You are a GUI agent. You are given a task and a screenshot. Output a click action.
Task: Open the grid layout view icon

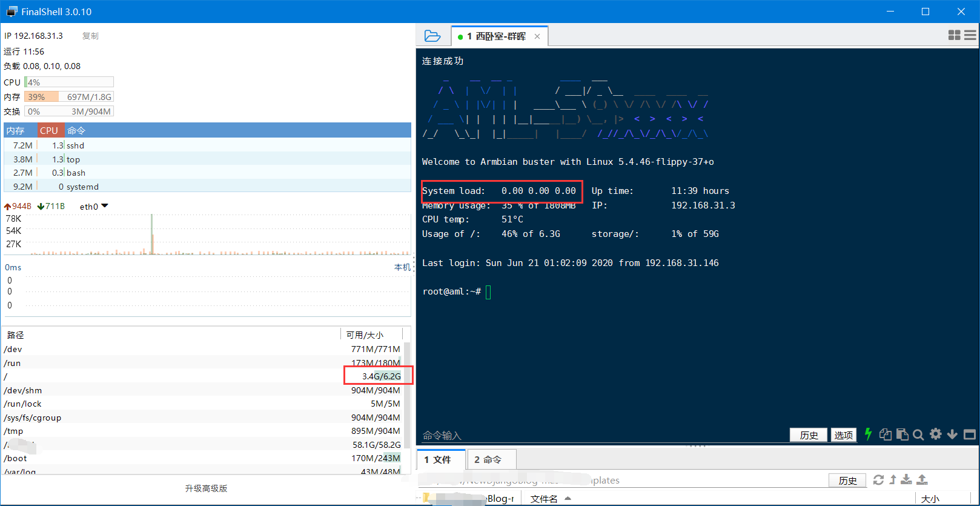955,36
